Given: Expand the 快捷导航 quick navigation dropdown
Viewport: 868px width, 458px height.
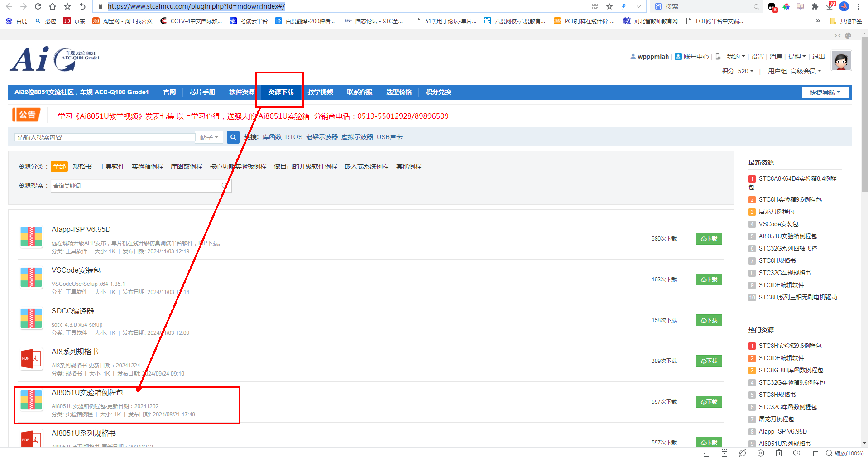Looking at the screenshot, I should coord(825,92).
